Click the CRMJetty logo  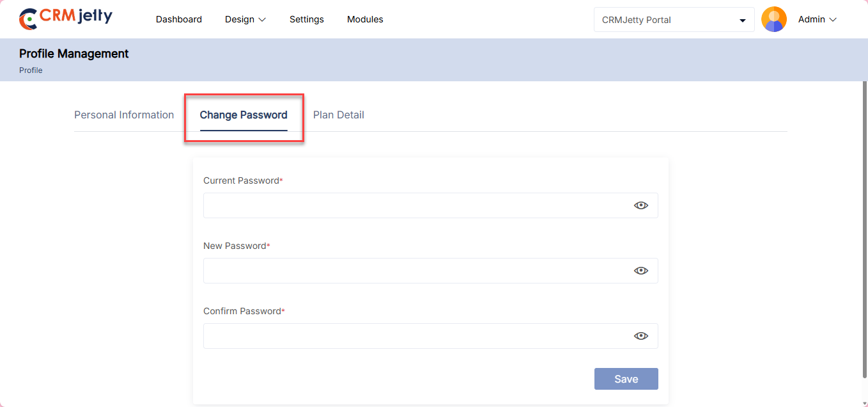click(x=66, y=19)
